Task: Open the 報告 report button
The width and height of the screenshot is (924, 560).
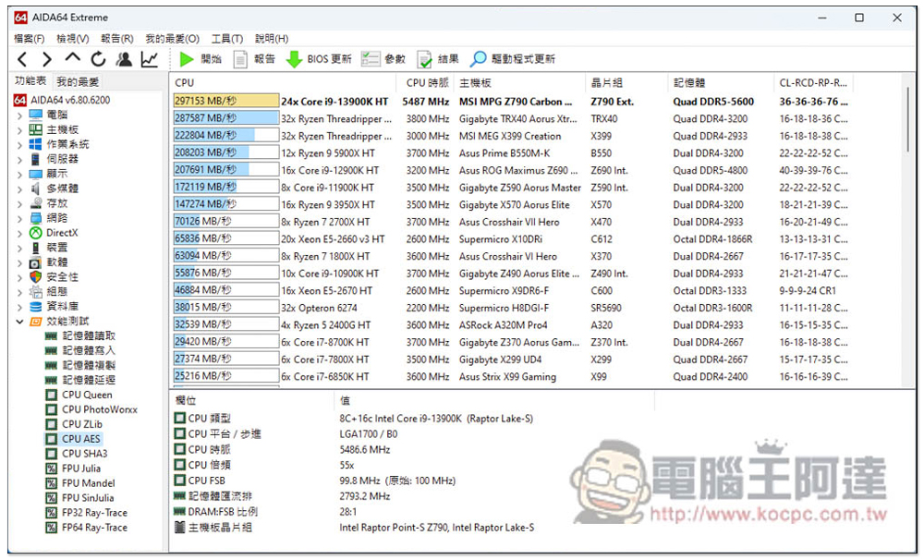Action: [254, 59]
